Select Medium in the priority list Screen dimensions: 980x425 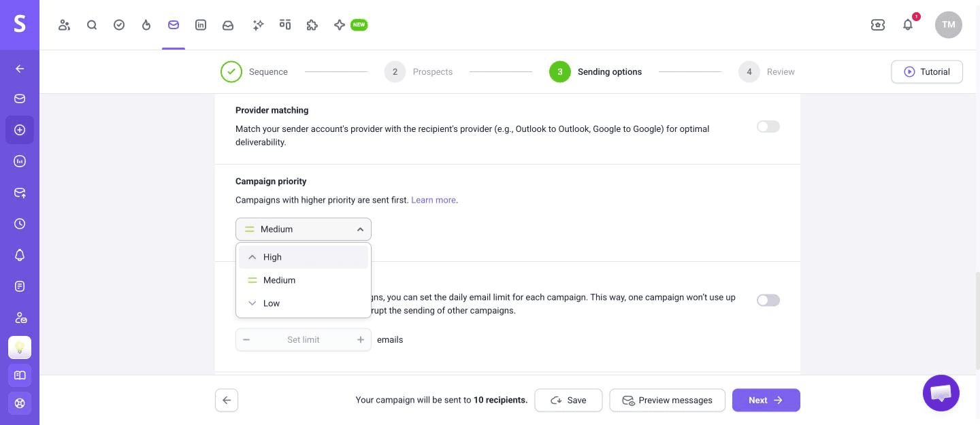pos(304,280)
